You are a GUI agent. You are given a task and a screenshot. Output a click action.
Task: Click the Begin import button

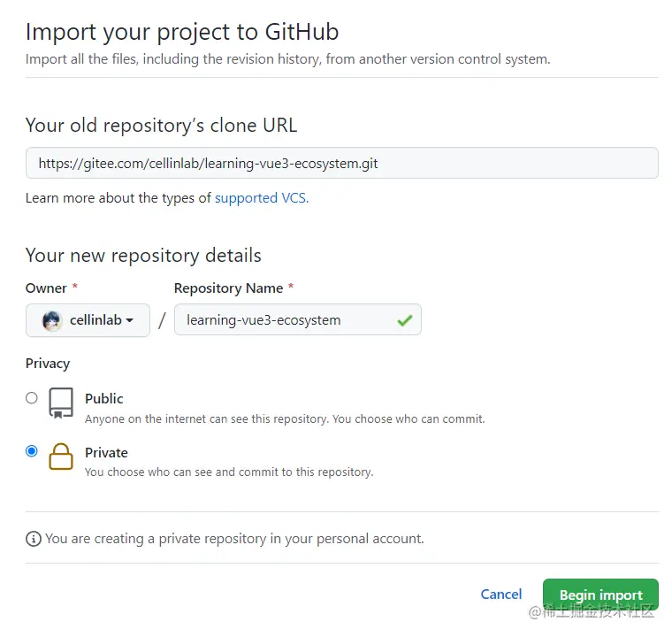tap(600, 595)
